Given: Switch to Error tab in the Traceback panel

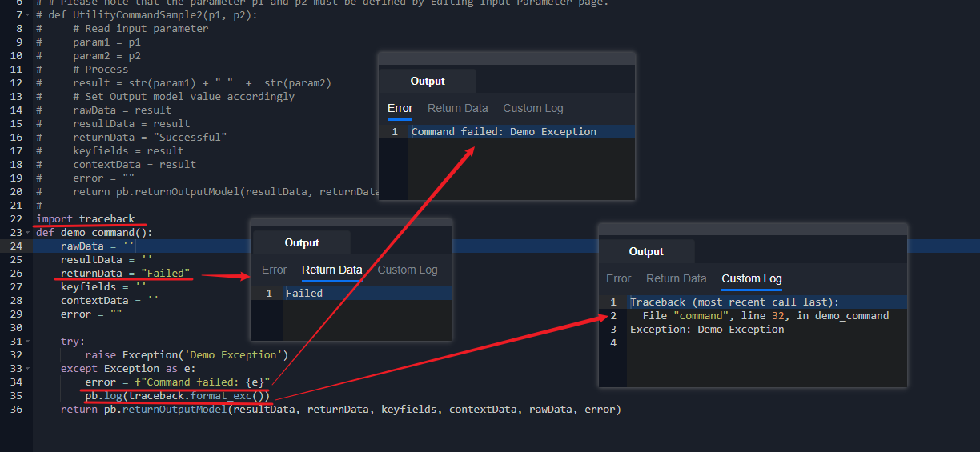Looking at the screenshot, I should pyautogui.click(x=618, y=278).
